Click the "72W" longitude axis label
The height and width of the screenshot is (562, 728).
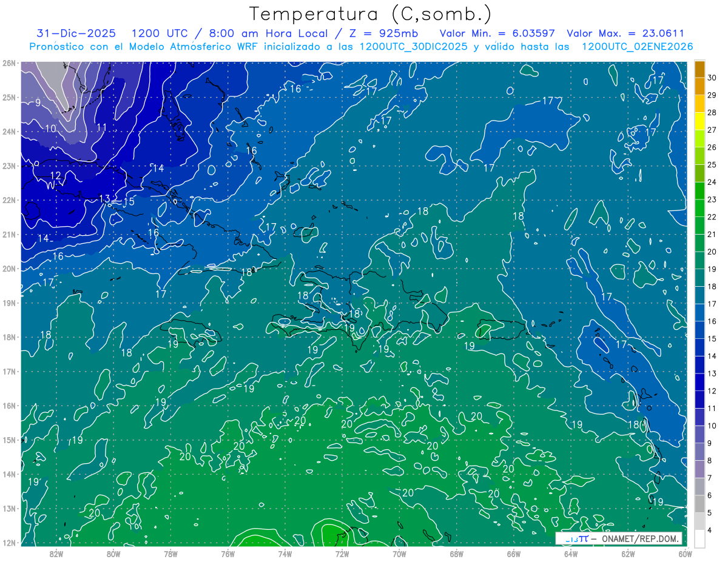[x=342, y=554]
